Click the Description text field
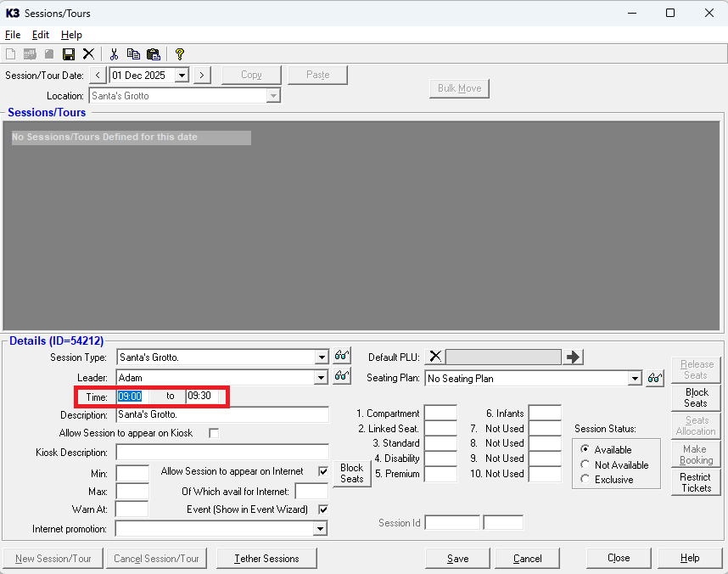The image size is (728, 574). pyautogui.click(x=222, y=414)
